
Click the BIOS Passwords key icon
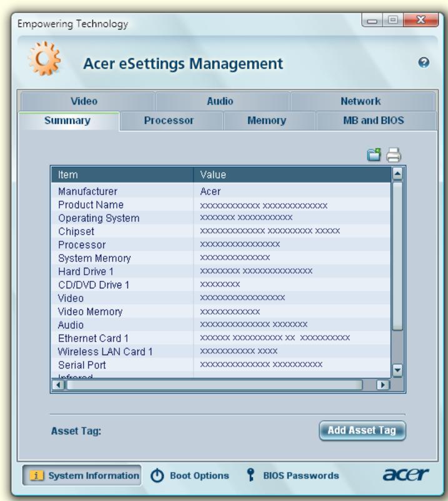point(251,475)
